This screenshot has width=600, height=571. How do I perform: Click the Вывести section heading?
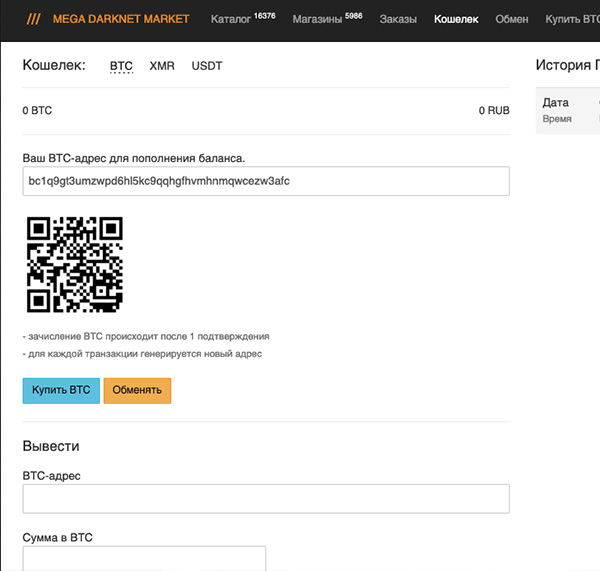51,446
